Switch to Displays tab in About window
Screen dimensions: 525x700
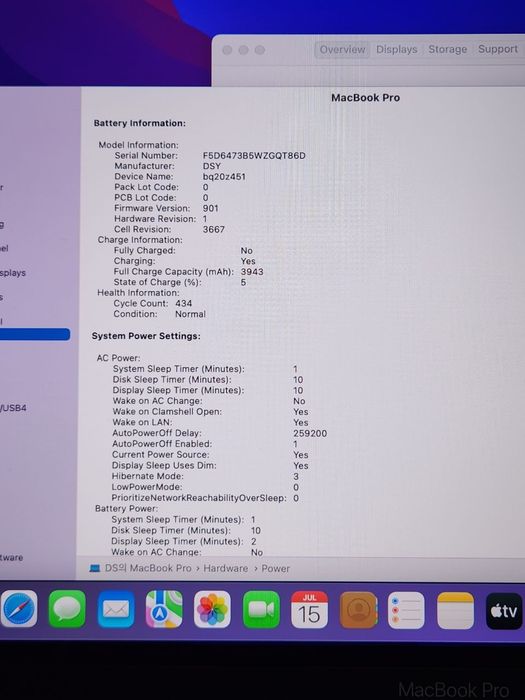pos(396,49)
